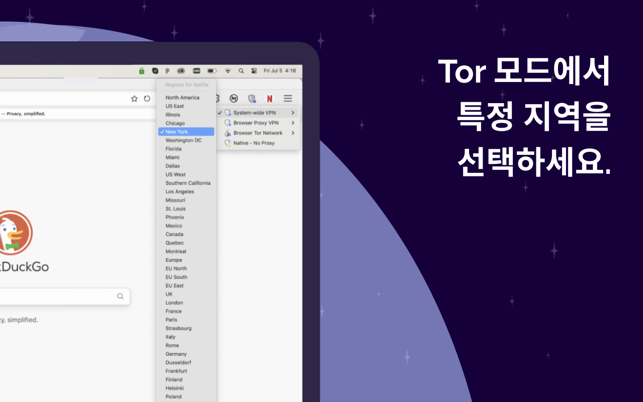643x402 pixels.
Task: Click the green lock icon in the menu bar
Action: pos(141,71)
